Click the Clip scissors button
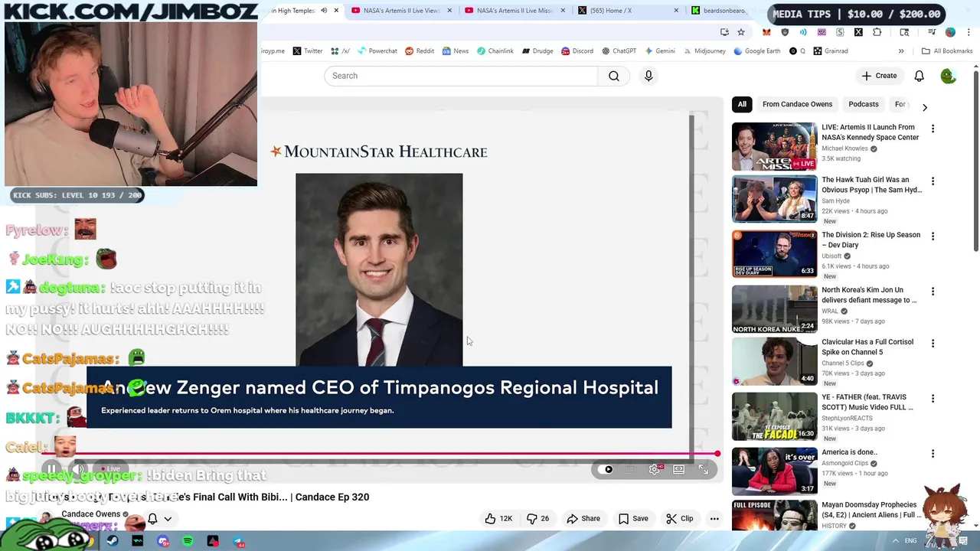The image size is (980, 551). pyautogui.click(x=680, y=518)
